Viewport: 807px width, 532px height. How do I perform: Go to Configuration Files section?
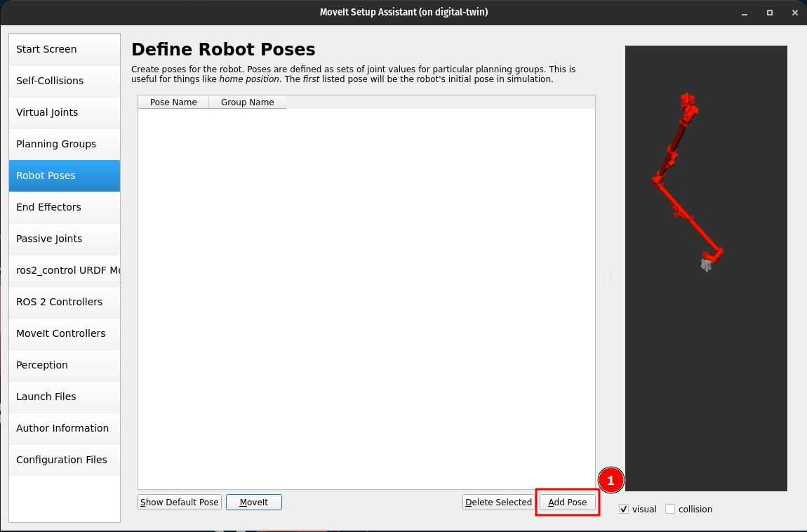[x=64, y=460]
